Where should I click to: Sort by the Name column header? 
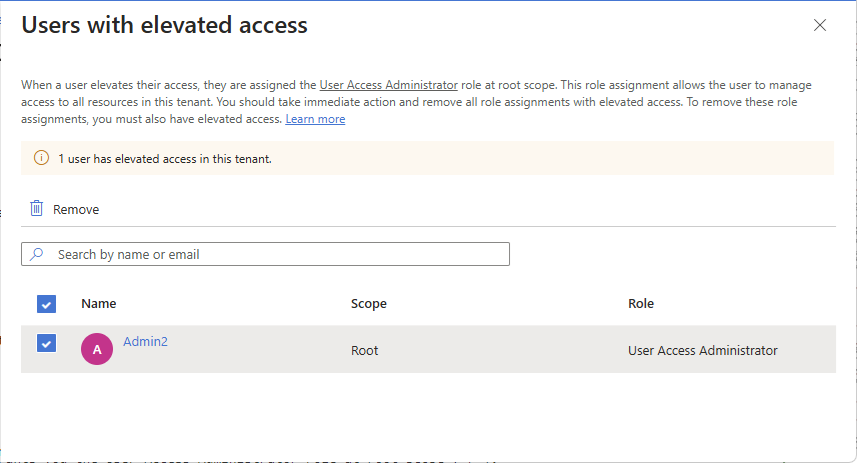99,303
